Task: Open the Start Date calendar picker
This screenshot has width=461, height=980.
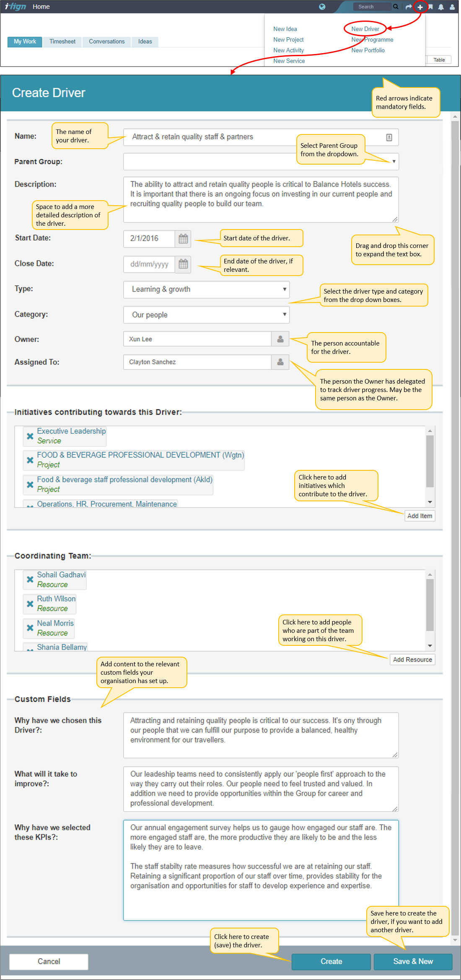Action: pyautogui.click(x=183, y=239)
